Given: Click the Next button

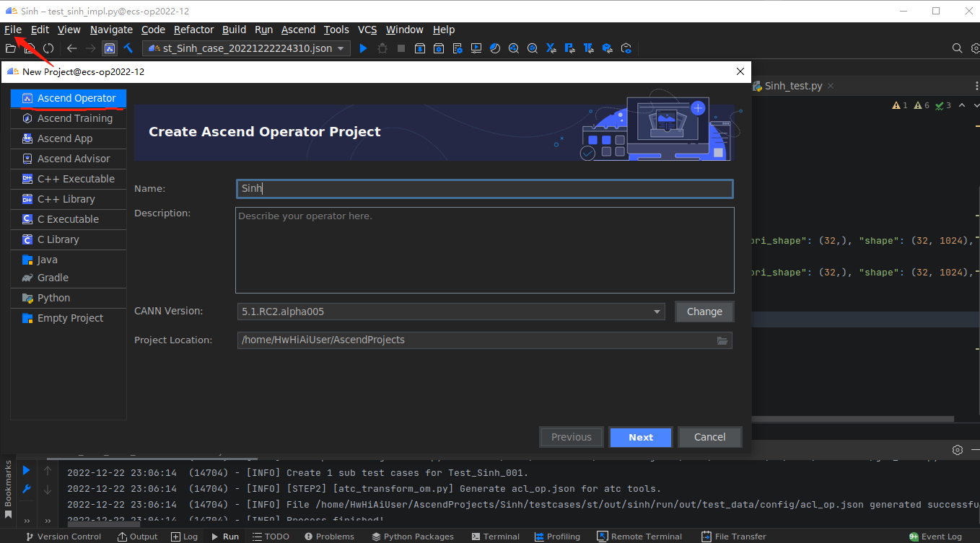Looking at the screenshot, I should pyautogui.click(x=641, y=437).
